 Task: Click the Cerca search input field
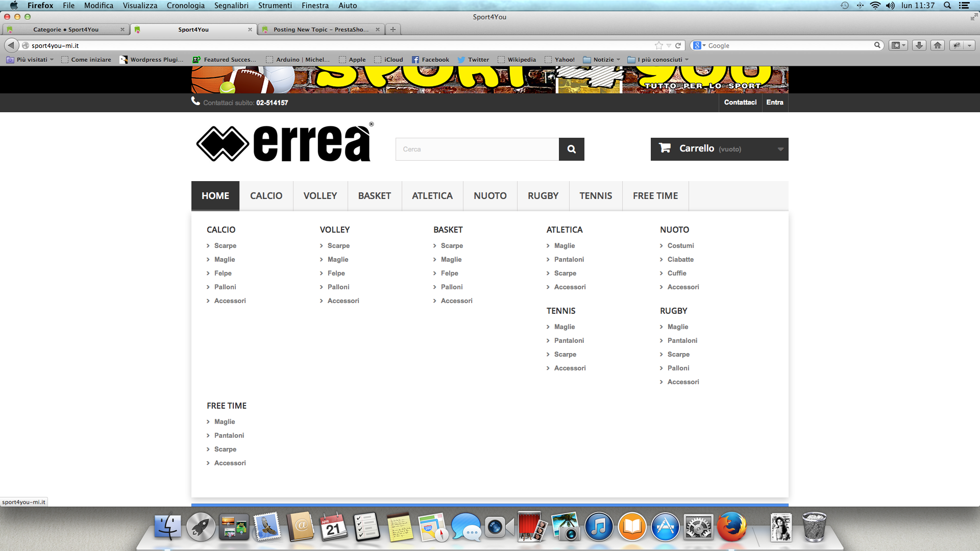[x=477, y=149]
